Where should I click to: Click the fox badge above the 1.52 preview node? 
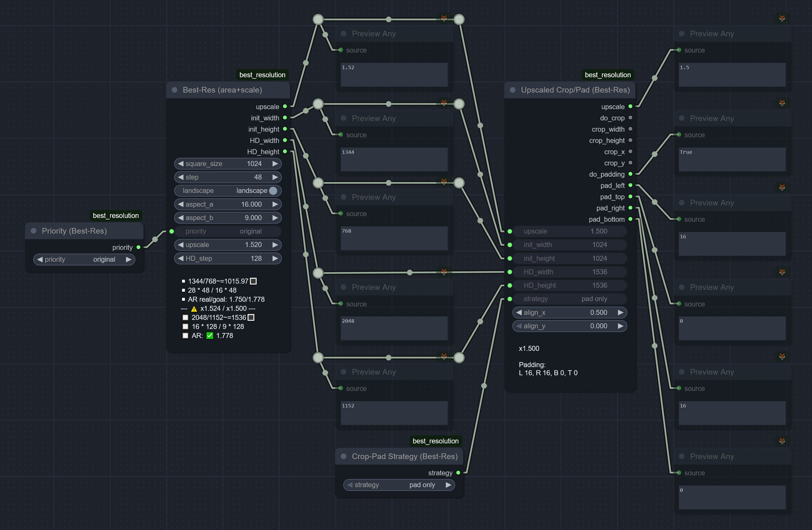(444, 18)
